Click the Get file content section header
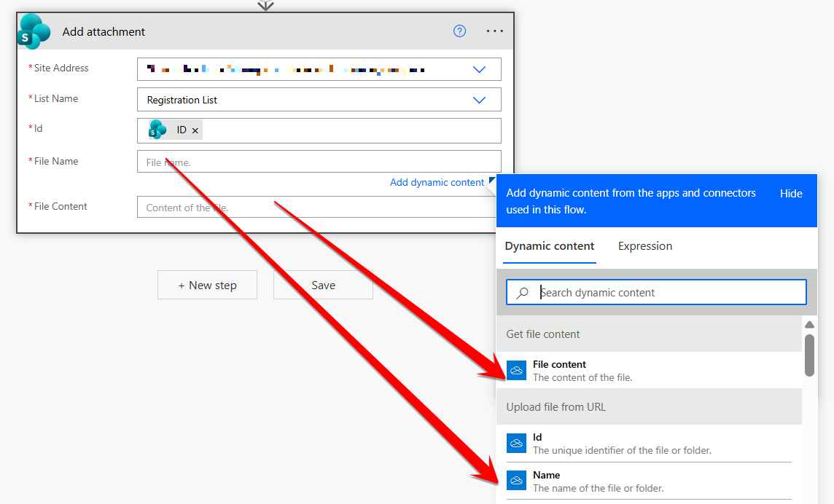834x504 pixels. point(649,334)
